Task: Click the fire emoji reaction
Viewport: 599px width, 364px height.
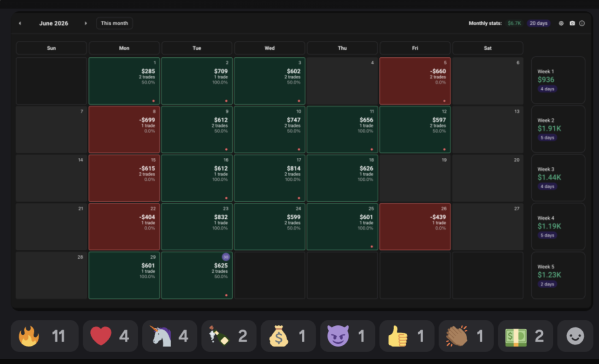Action: [x=45, y=336]
